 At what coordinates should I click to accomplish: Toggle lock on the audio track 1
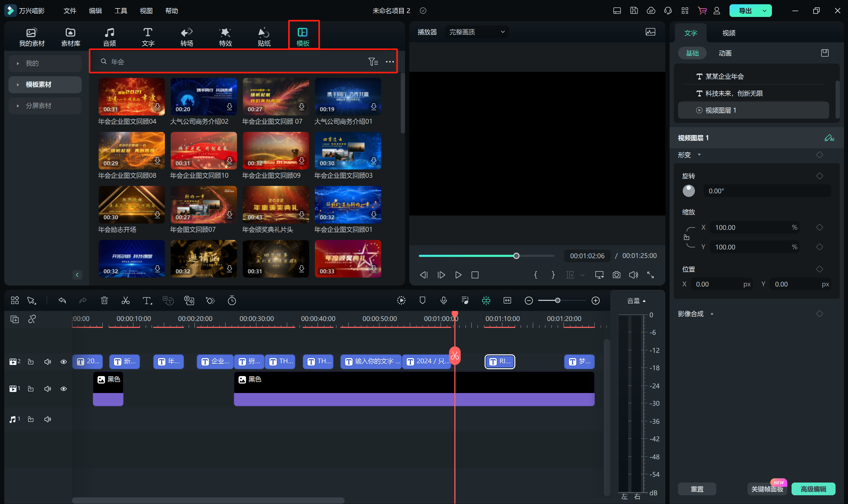(30, 419)
